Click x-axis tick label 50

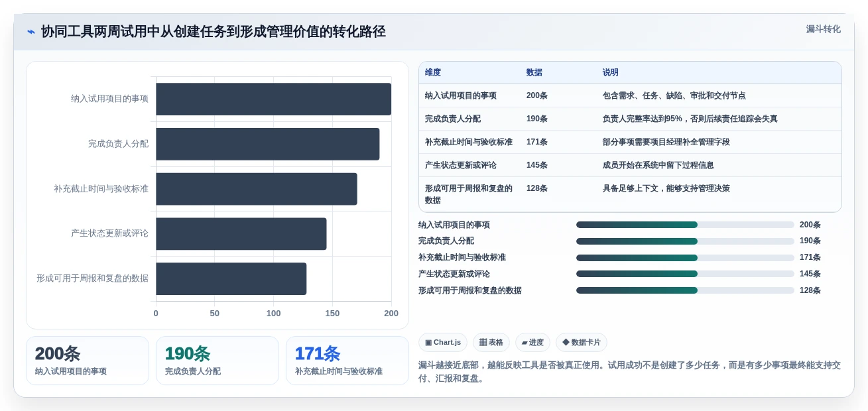[x=215, y=314]
